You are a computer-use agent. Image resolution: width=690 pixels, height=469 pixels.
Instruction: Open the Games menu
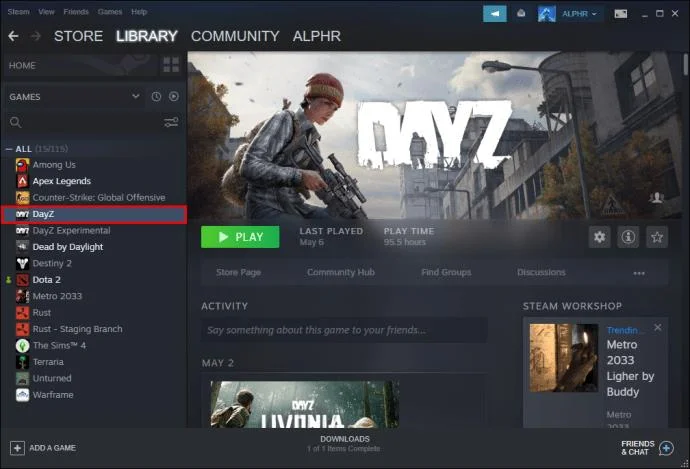point(110,12)
